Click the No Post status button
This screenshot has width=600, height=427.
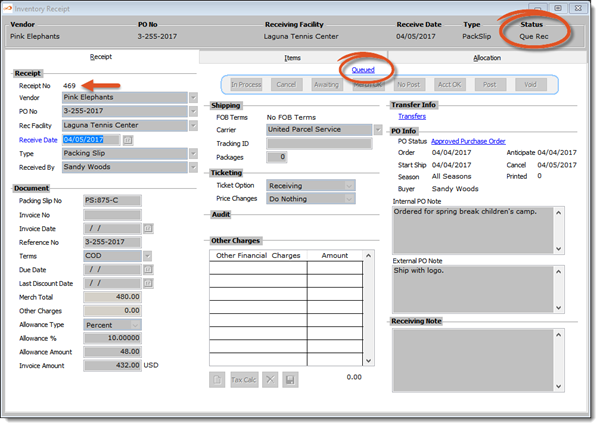point(409,85)
